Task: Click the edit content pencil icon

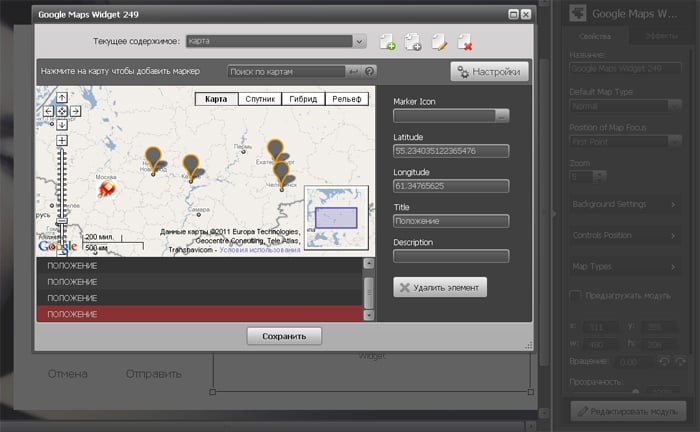Action: (x=438, y=42)
